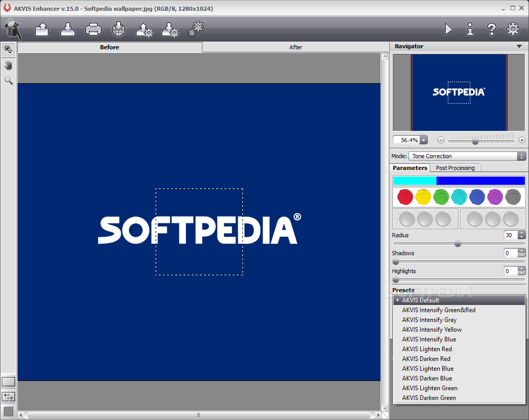This screenshot has height=420, width=529.
Task: Load a preset with the upload-gear icon
Action: tap(144, 30)
